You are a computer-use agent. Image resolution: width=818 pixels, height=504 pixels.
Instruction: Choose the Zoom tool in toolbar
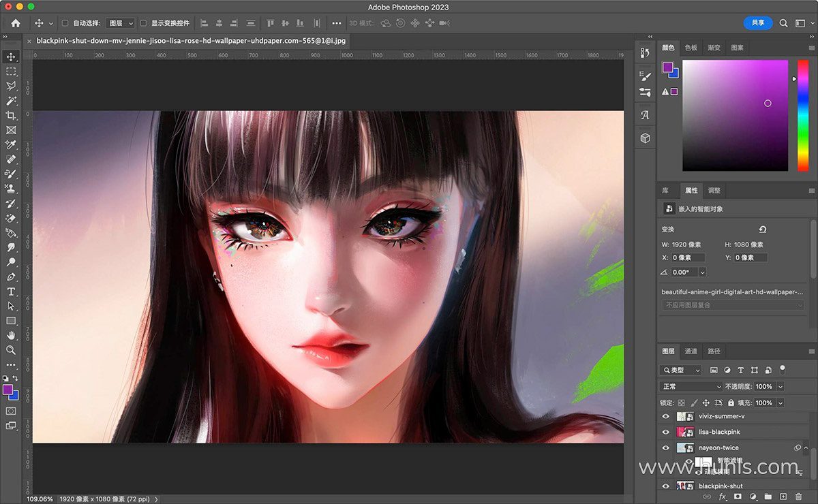coord(11,349)
